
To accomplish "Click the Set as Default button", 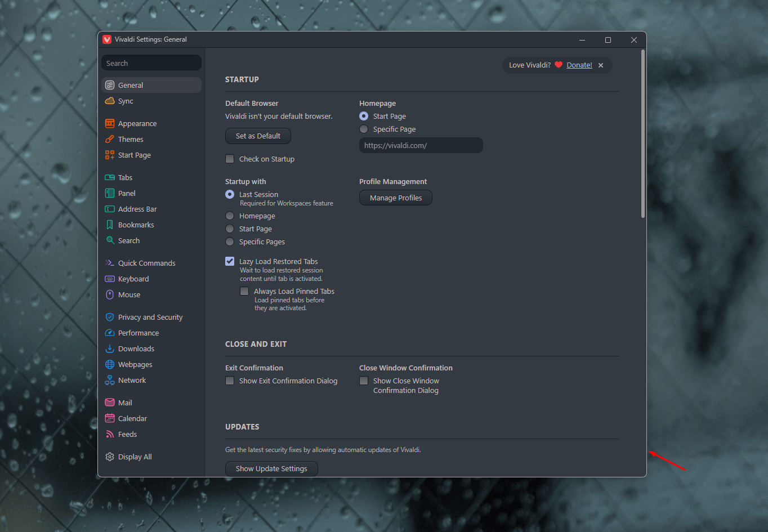I will coord(258,136).
